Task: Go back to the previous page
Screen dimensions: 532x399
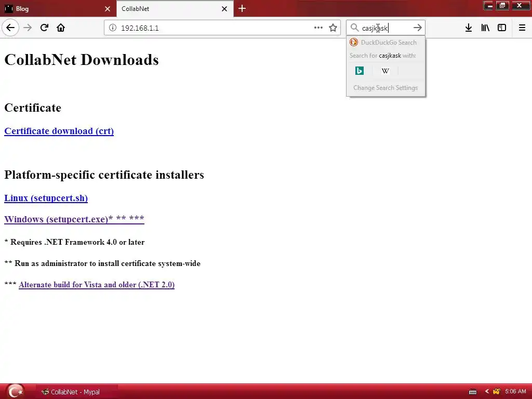Action: point(10,28)
